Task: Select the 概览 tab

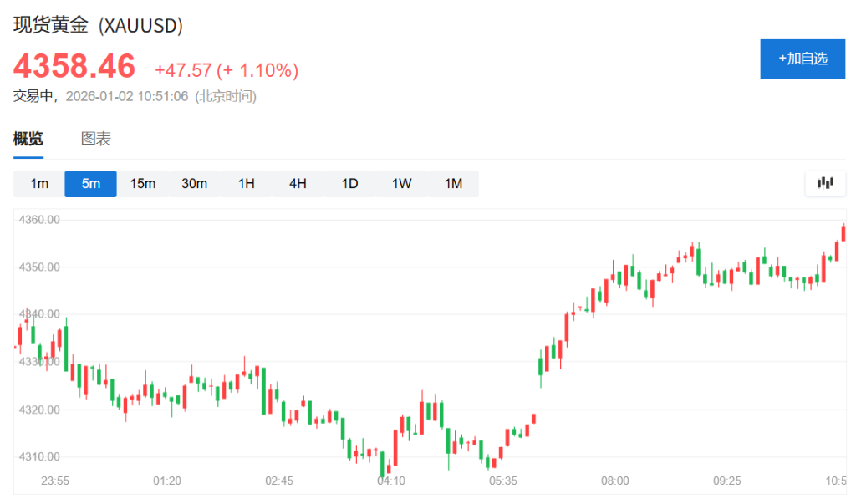Action: (x=28, y=138)
